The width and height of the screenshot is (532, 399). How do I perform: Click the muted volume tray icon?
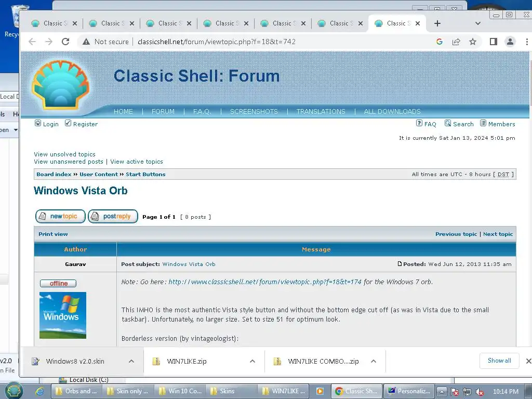(480, 392)
